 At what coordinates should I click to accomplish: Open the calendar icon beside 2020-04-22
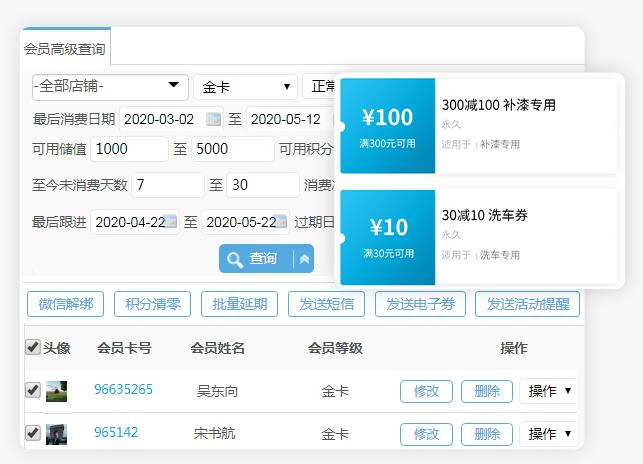point(170,222)
